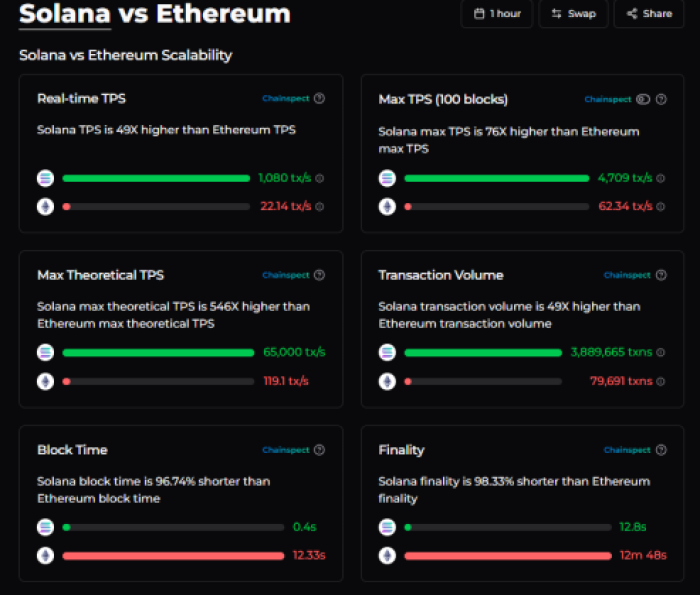This screenshot has width=700, height=595.
Task: Click info icon next to 79,691 txns
Action: (661, 382)
